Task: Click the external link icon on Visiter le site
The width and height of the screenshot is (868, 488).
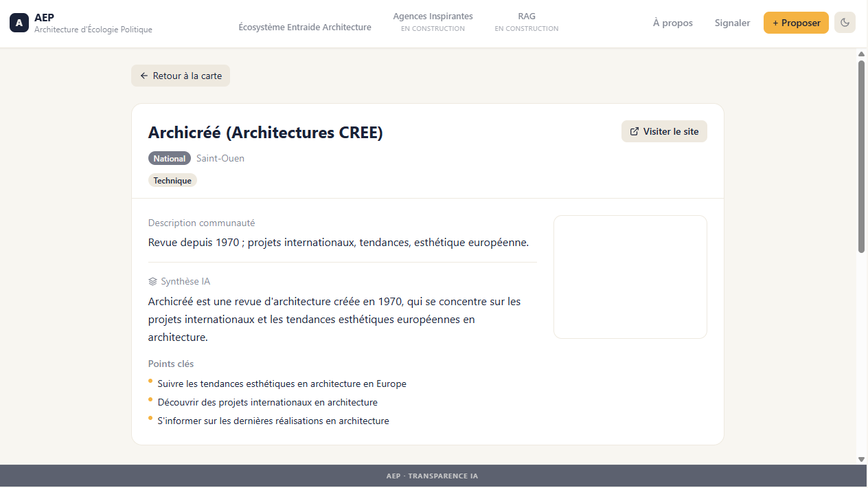Action: 634,131
